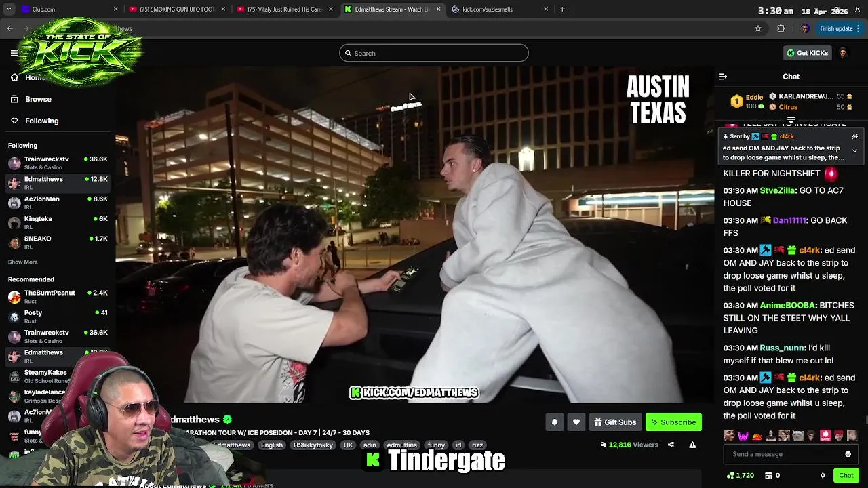Screen dimensions: 868x488
Task: Click the Kick search box
Action: (x=434, y=53)
